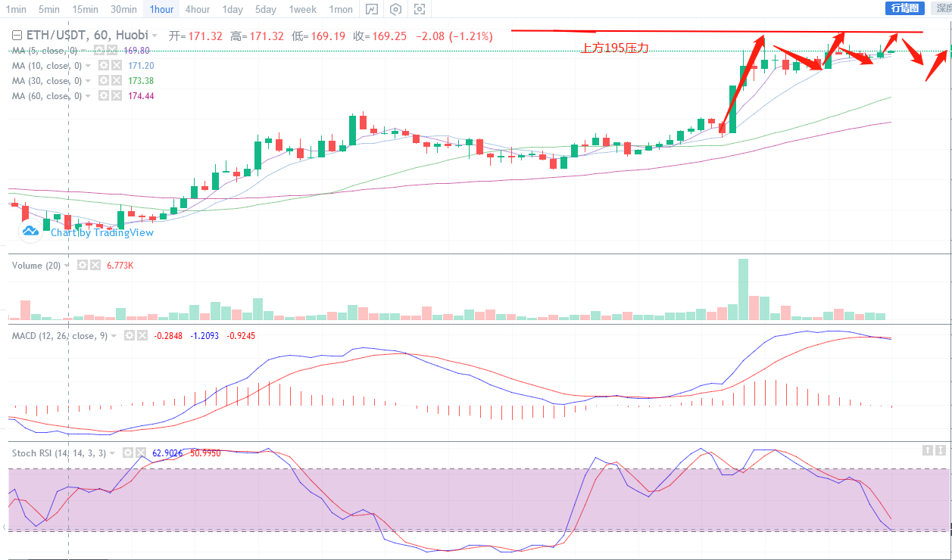This screenshot has height=560, width=952.
Task: Click MACD value -0.9245
Action: point(240,335)
